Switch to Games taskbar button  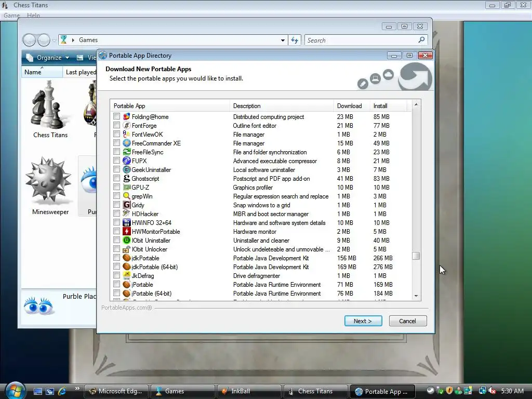pos(182,391)
